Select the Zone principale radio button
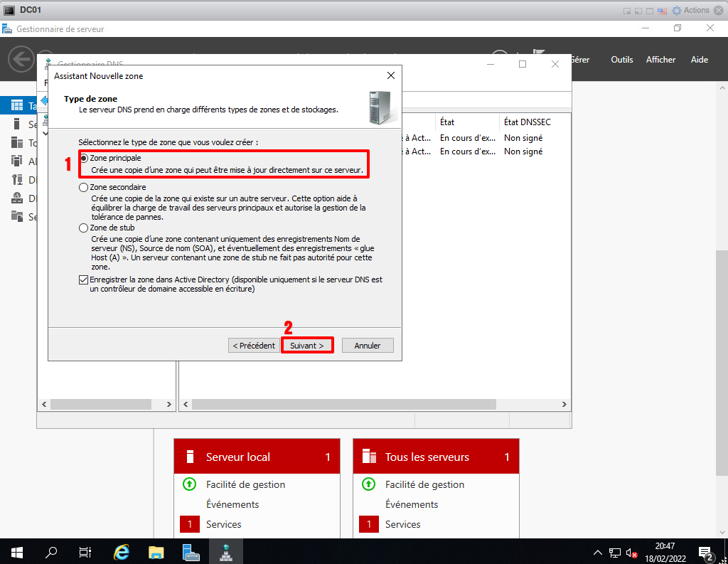The width and height of the screenshot is (728, 564). [85, 158]
